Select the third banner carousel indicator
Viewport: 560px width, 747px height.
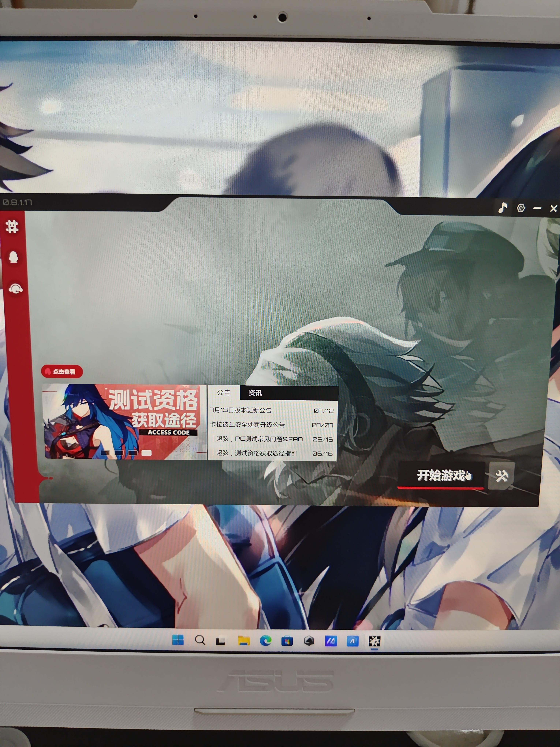tap(133, 453)
